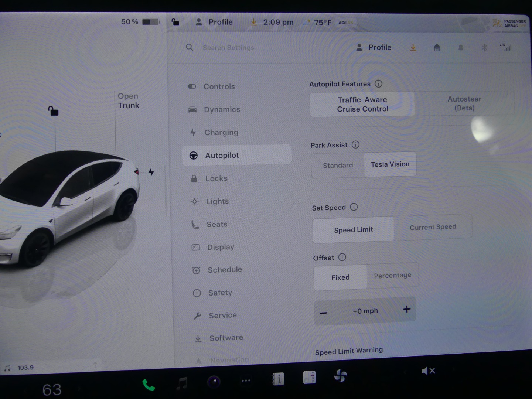Increase speed offset with plus button

(406, 309)
